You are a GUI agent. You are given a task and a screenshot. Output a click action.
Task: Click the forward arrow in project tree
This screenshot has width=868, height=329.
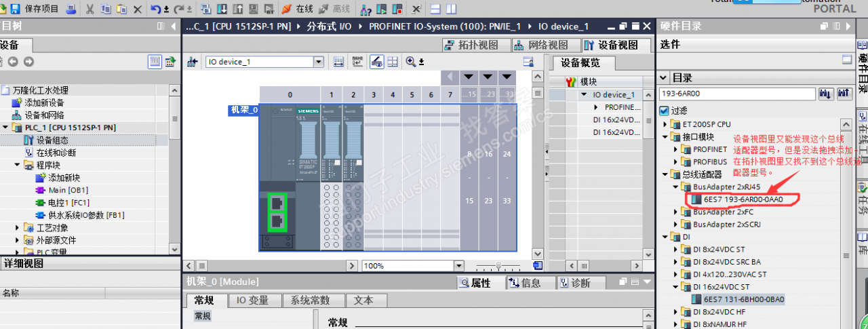(x=28, y=61)
